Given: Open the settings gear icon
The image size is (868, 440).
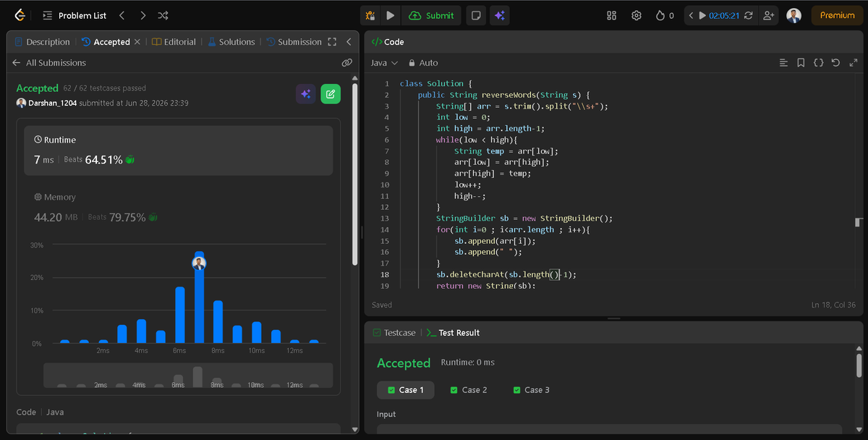Looking at the screenshot, I should pos(637,15).
